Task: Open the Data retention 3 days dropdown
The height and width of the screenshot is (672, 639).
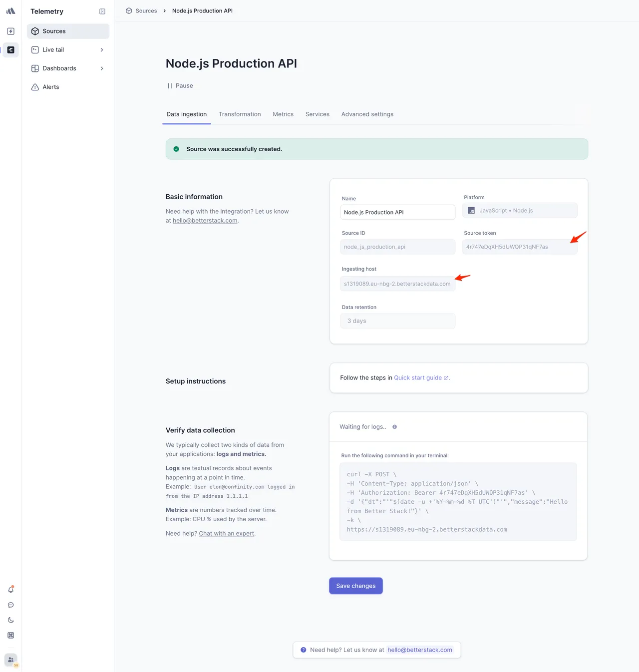Action: [398, 321]
